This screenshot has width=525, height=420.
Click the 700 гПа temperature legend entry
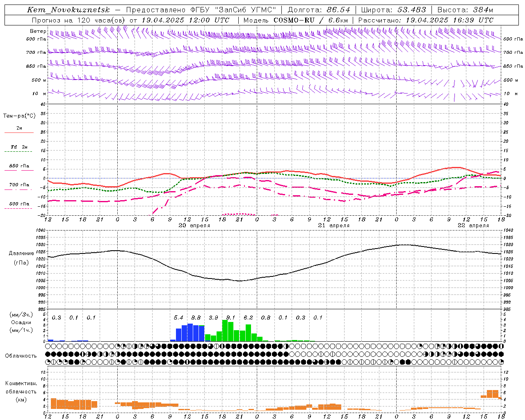click(x=19, y=185)
